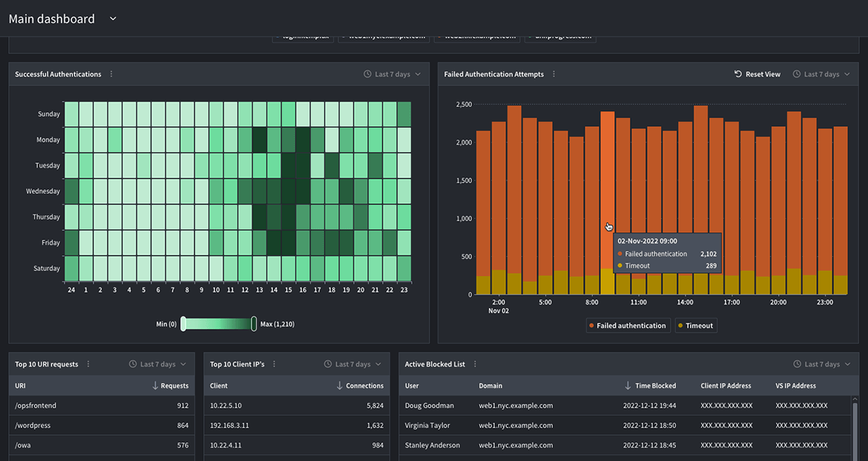
Task: Click the Connections column sort arrow
Action: (340, 386)
